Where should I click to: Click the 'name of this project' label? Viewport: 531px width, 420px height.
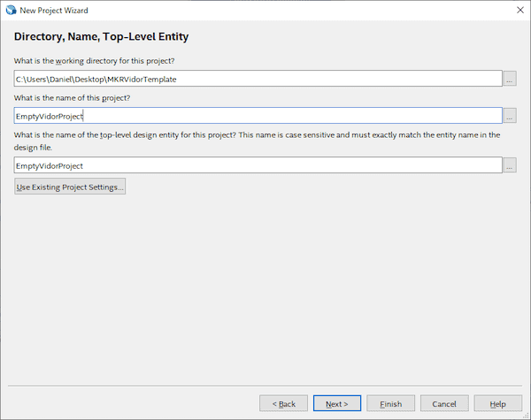click(74, 97)
